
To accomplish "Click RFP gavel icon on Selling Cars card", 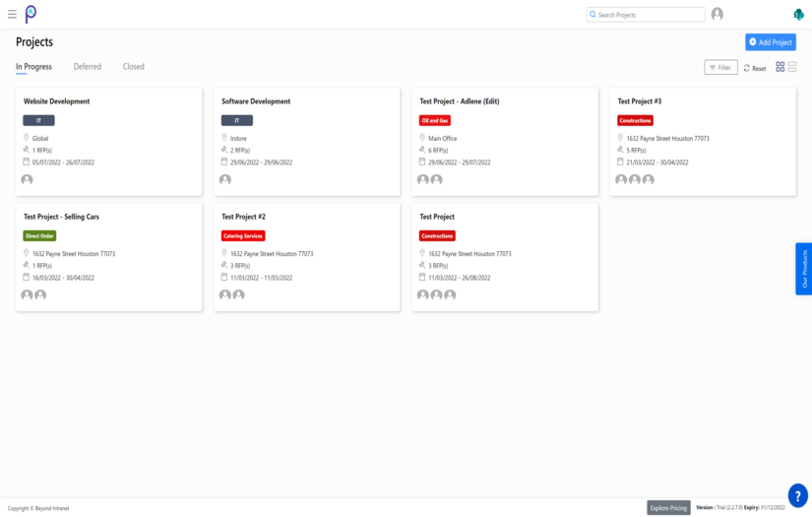I will (x=26, y=265).
